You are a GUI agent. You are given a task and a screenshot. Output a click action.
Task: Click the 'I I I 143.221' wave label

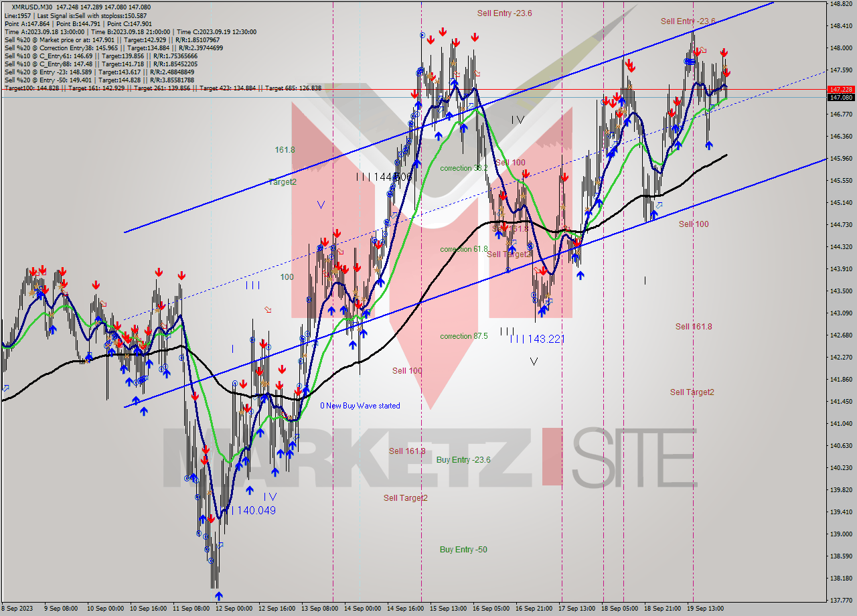pos(538,339)
